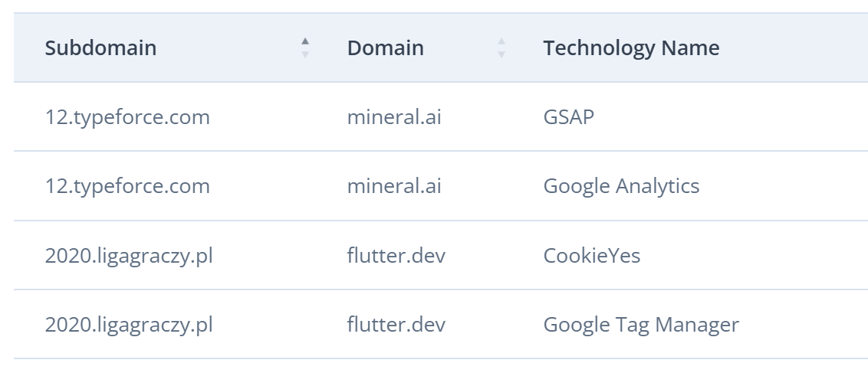
Task: Select flutter.dev in the CookieYes row
Action: pos(396,255)
